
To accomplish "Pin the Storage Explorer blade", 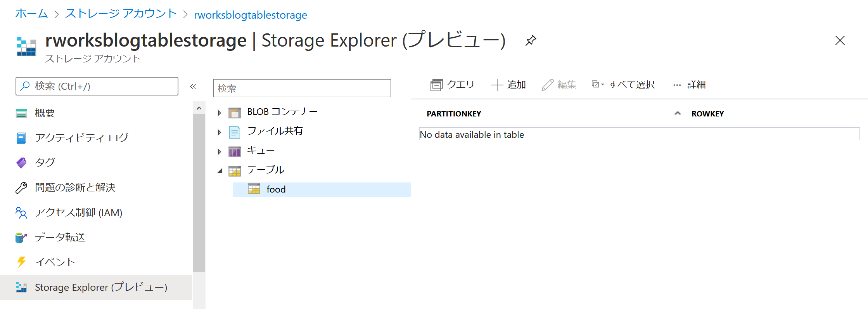I will tap(531, 40).
